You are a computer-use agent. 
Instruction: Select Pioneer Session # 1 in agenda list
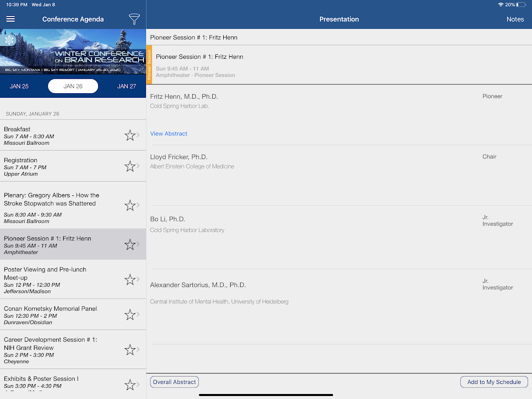tap(73, 244)
